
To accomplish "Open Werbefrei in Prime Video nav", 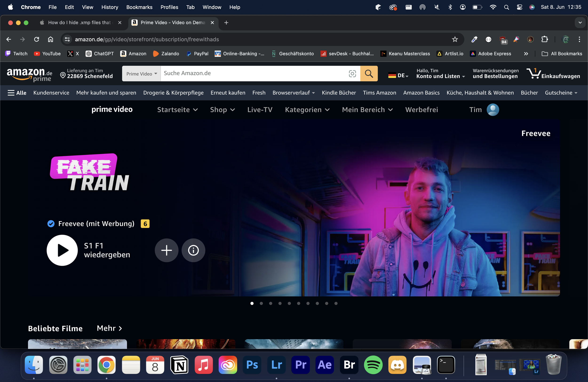I will tap(421, 109).
